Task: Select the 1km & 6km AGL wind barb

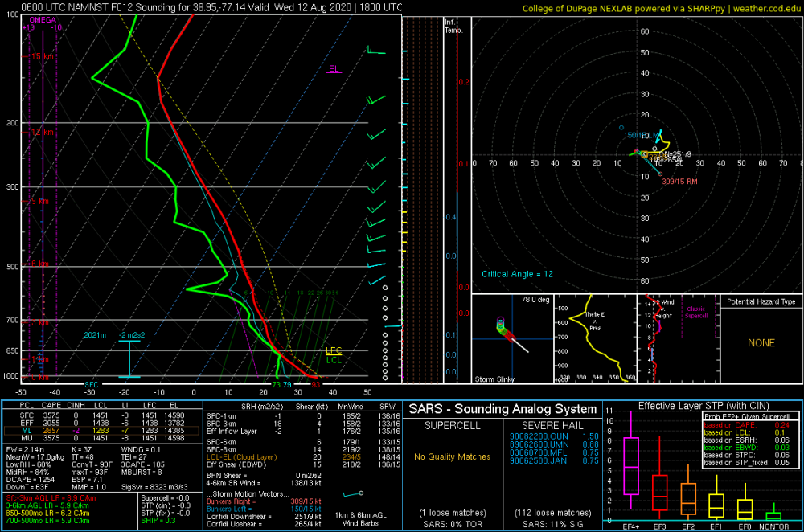Action: coord(353,494)
